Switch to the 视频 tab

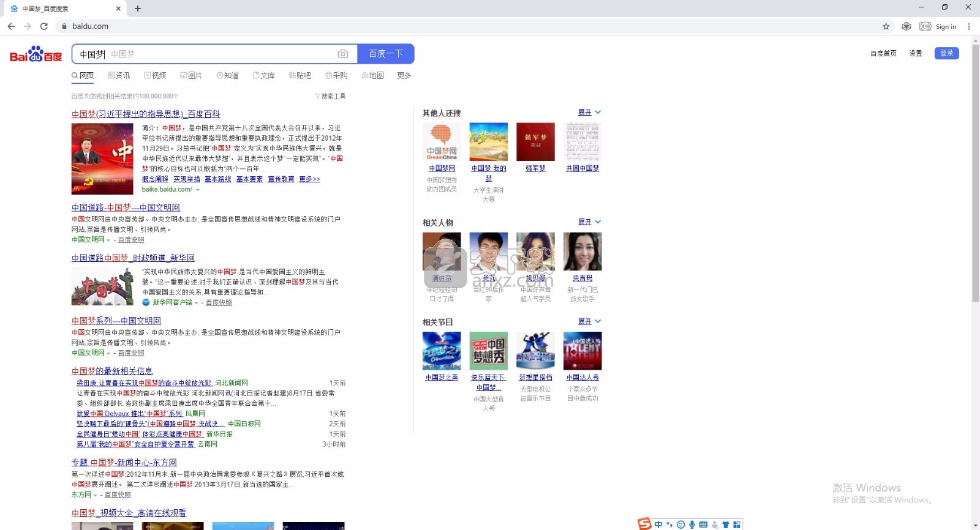155,75
